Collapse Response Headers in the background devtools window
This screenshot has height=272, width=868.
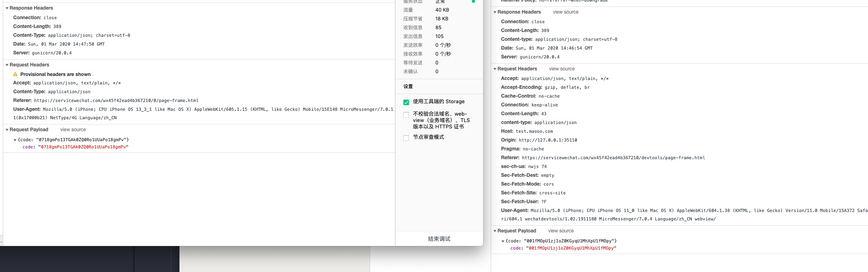[x=495, y=12]
